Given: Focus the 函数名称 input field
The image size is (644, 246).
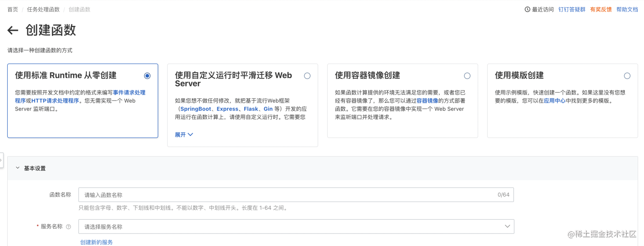Looking at the screenshot, I should 296,195.
